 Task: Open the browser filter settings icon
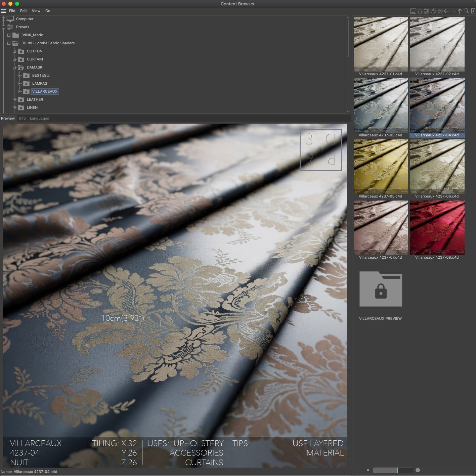tap(426, 11)
